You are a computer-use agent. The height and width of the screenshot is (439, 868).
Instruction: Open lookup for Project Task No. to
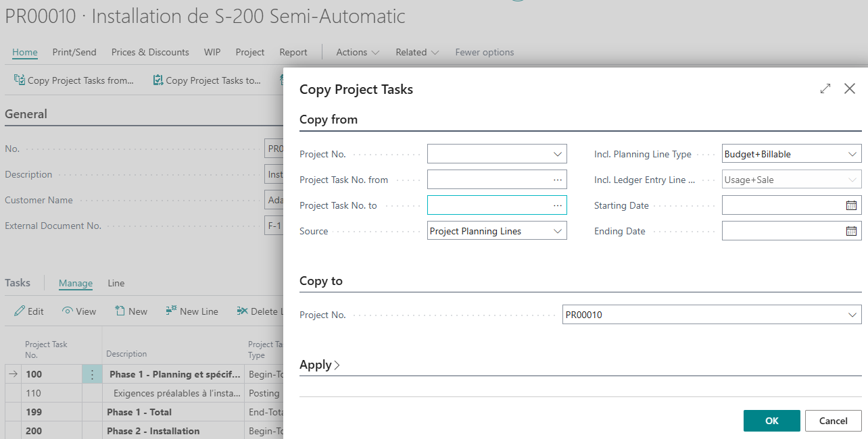point(558,205)
